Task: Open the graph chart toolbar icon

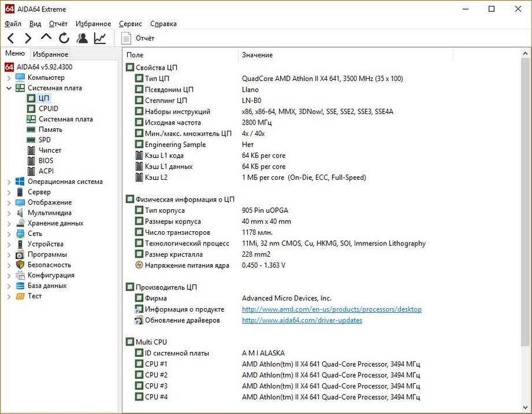Action: coord(100,38)
